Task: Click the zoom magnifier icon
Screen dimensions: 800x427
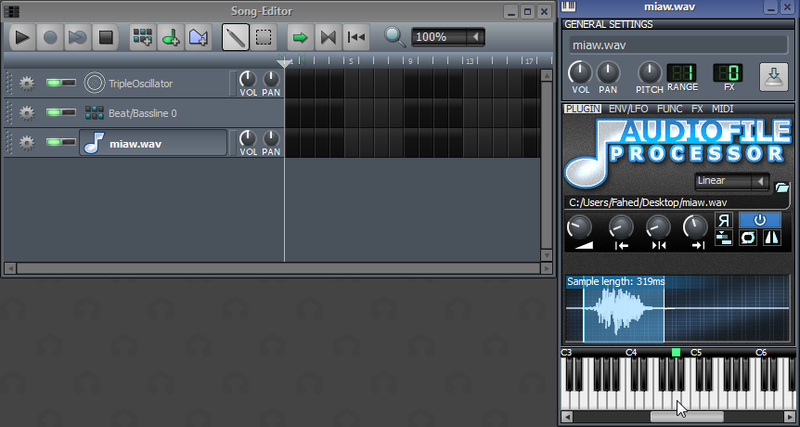Action: pos(394,37)
